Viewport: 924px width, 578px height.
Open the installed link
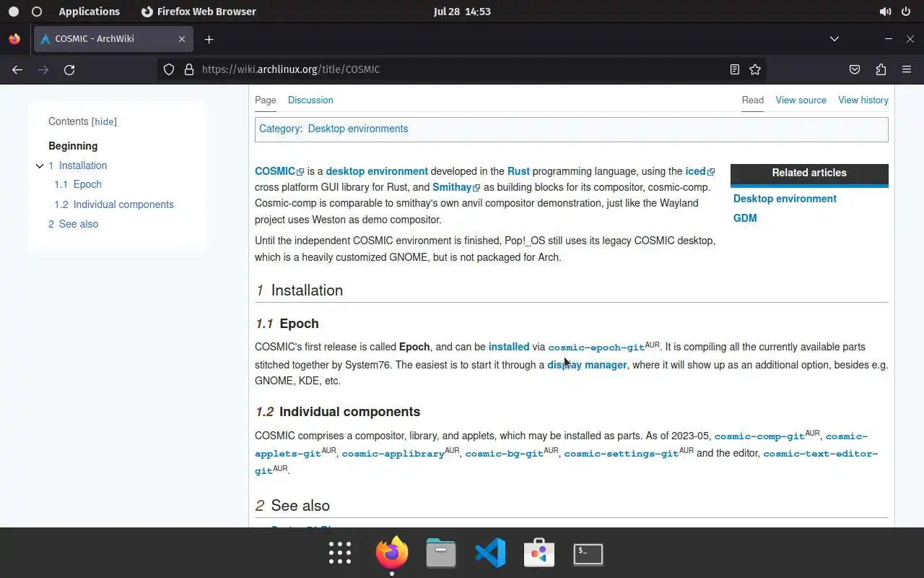click(x=509, y=347)
